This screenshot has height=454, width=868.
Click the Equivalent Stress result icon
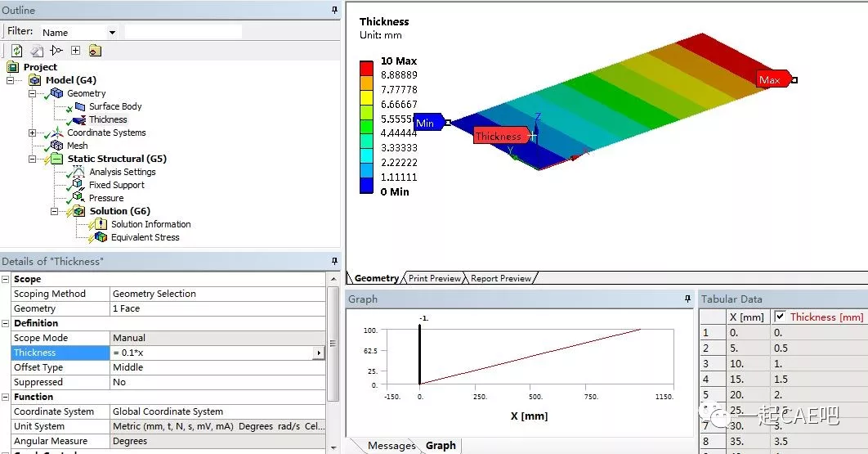click(101, 237)
